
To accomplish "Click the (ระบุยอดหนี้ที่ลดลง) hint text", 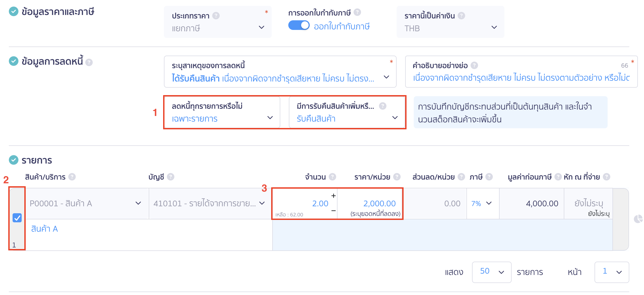I will (x=375, y=214).
